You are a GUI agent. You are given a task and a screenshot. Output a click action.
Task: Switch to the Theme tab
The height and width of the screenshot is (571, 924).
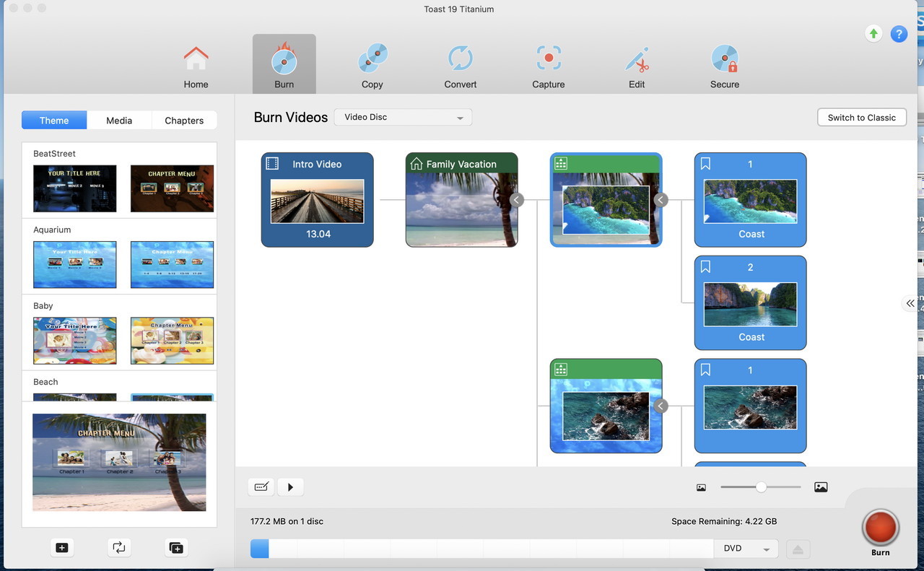(54, 120)
